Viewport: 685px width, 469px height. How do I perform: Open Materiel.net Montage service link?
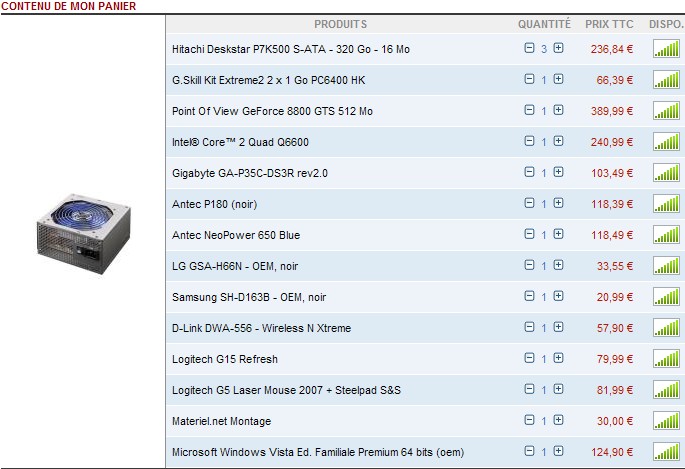coord(221,421)
